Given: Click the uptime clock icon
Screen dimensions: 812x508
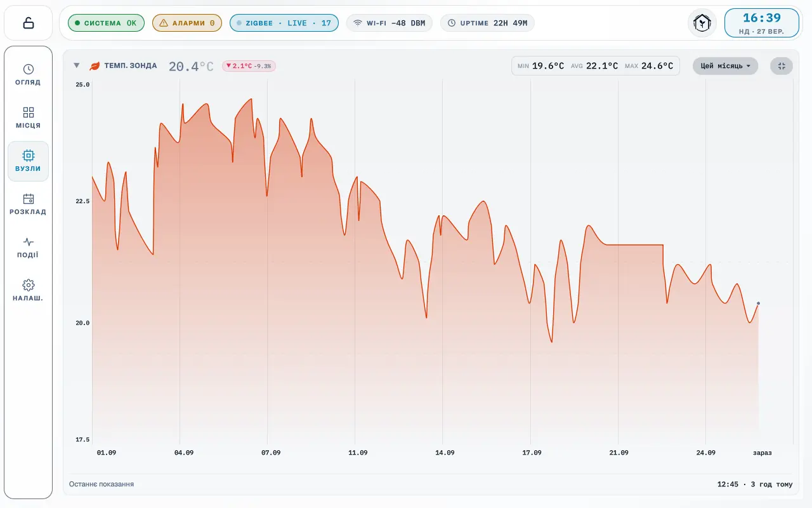Looking at the screenshot, I should point(452,23).
